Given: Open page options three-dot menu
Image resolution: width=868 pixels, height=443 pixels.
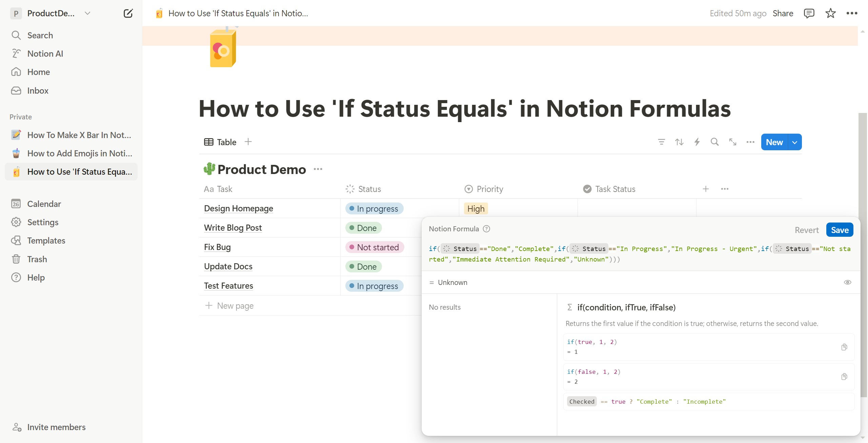Looking at the screenshot, I should [852, 13].
